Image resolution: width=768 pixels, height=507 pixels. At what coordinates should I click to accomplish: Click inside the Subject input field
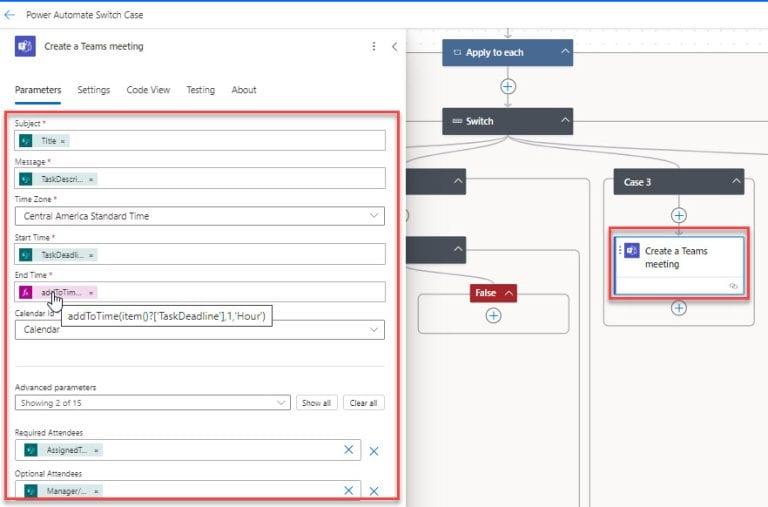pyautogui.click(x=200, y=141)
